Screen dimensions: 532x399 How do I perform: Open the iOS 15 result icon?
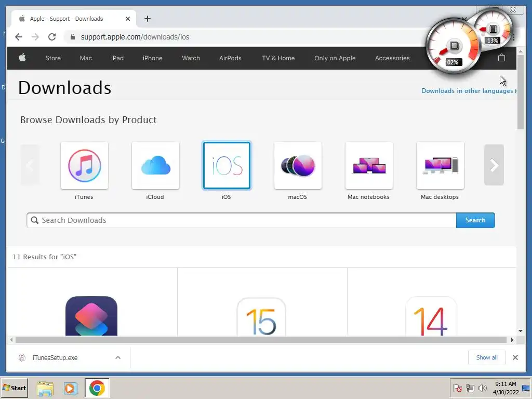point(261,317)
